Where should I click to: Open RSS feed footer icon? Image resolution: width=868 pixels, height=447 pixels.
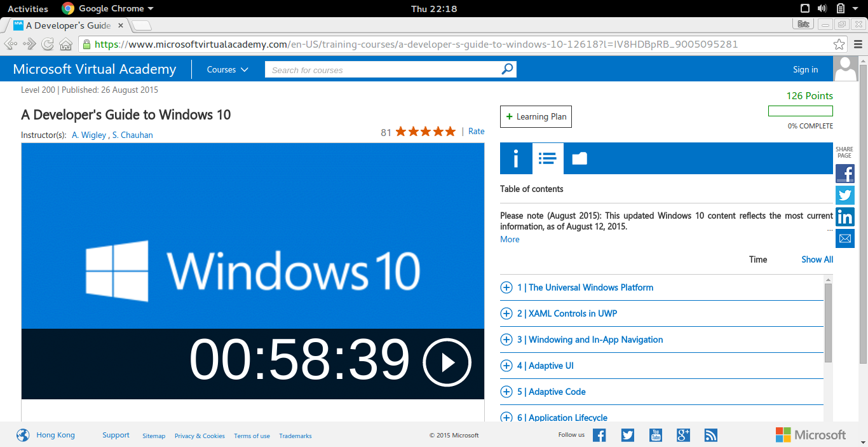(711, 435)
